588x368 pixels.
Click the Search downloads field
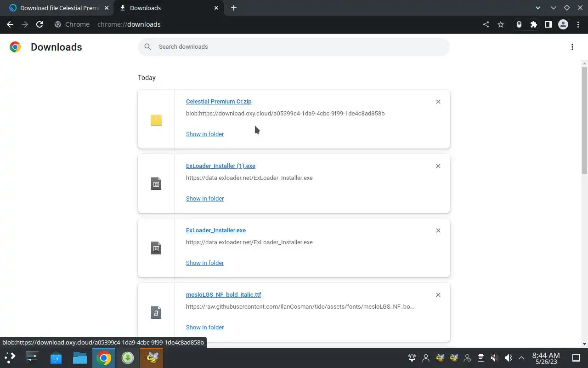click(294, 47)
